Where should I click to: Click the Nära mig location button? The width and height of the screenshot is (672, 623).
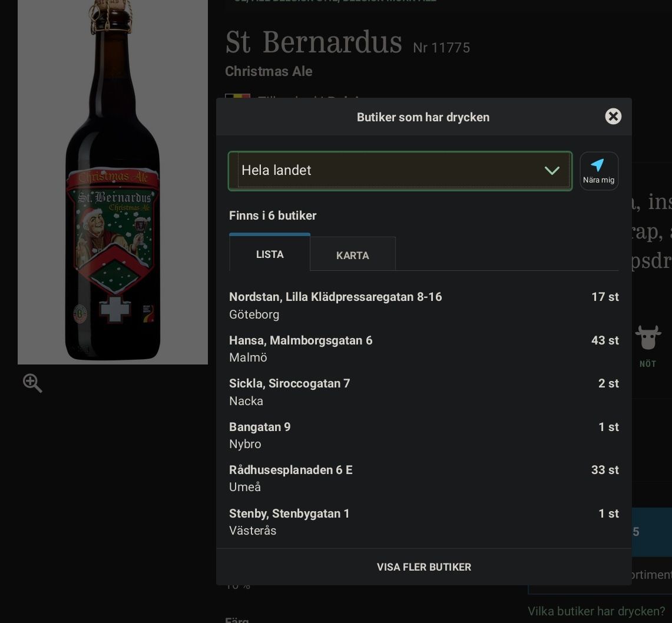click(x=599, y=171)
